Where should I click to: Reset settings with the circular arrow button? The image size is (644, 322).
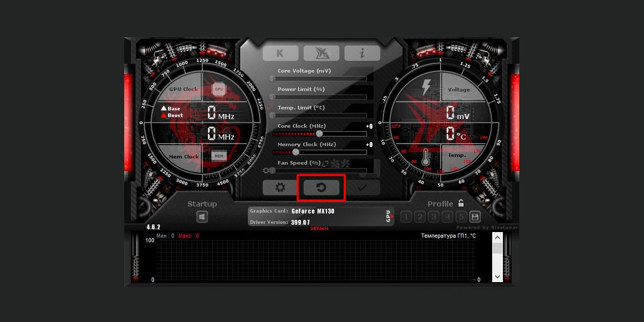click(321, 188)
